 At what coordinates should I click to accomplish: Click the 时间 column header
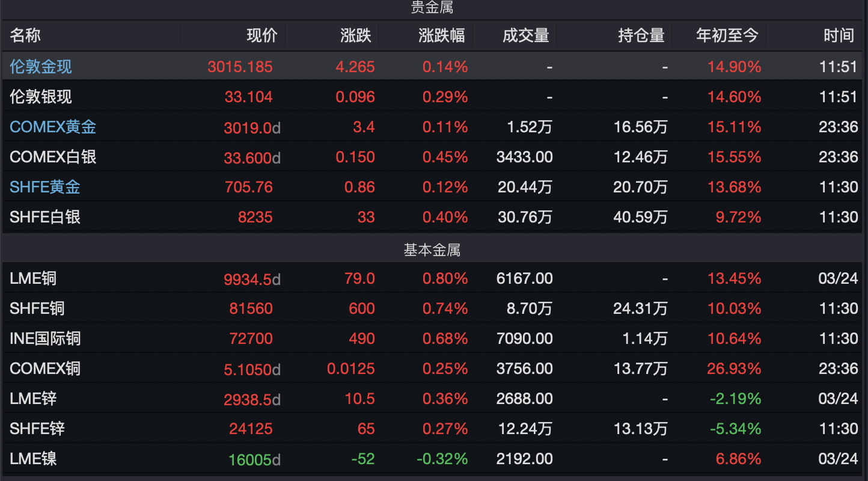(x=839, y=35)
